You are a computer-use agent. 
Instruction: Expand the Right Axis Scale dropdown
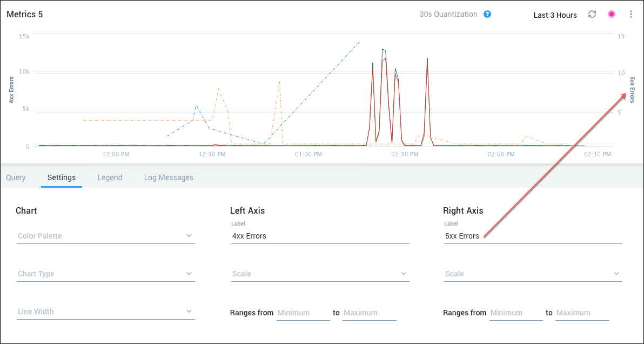coord(533,274)
